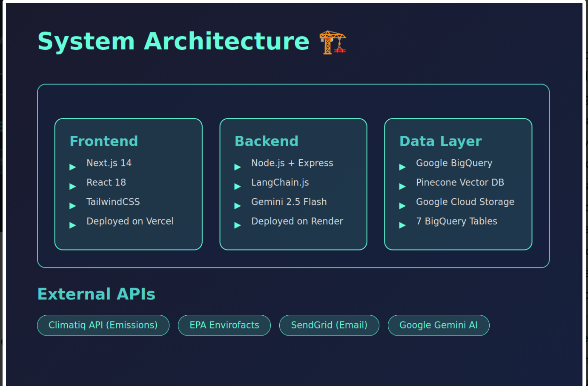Select the Google BigQuery item
Screen dimensions: 588x386
coord(454,163)
